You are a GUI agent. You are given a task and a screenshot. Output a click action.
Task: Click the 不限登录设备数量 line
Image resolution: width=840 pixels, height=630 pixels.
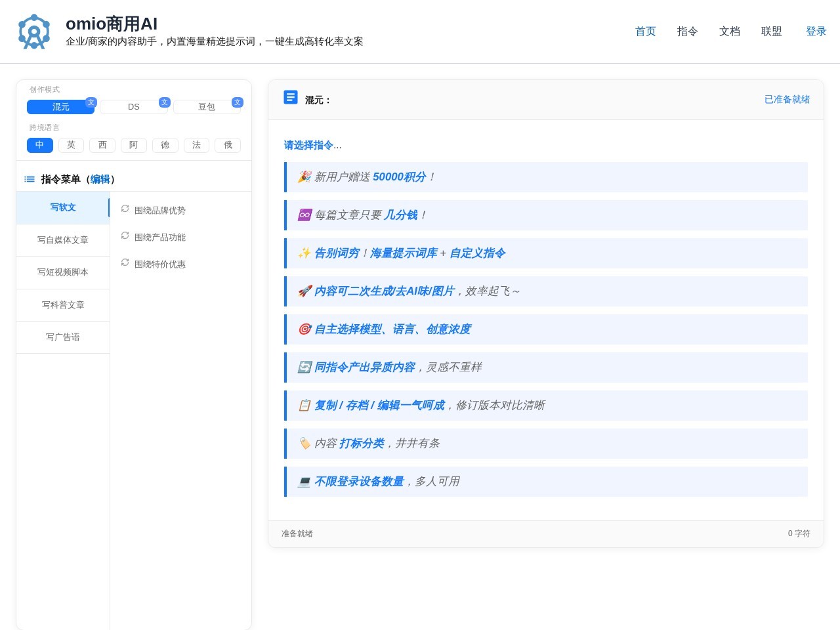tap(546, 482)
